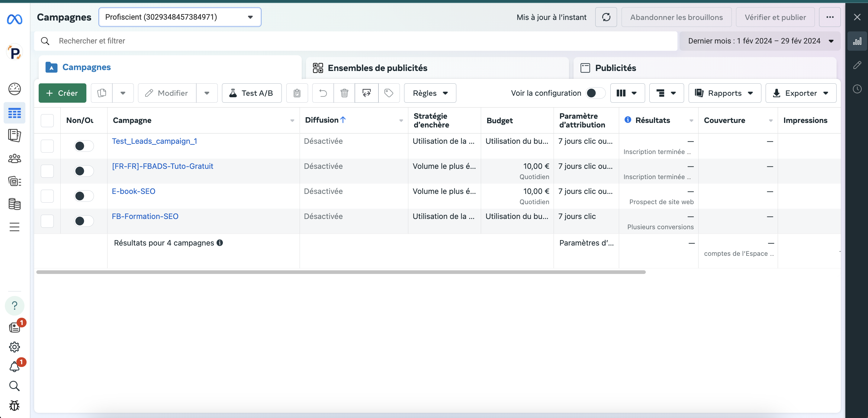Screen dimensions: 868x418
Task: Open the columns selector dropdown
Action: (x=627, y=93)
